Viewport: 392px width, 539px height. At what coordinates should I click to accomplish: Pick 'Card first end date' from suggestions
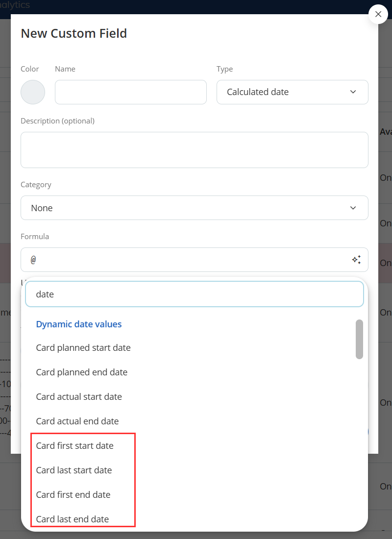(x=73, y=495)
